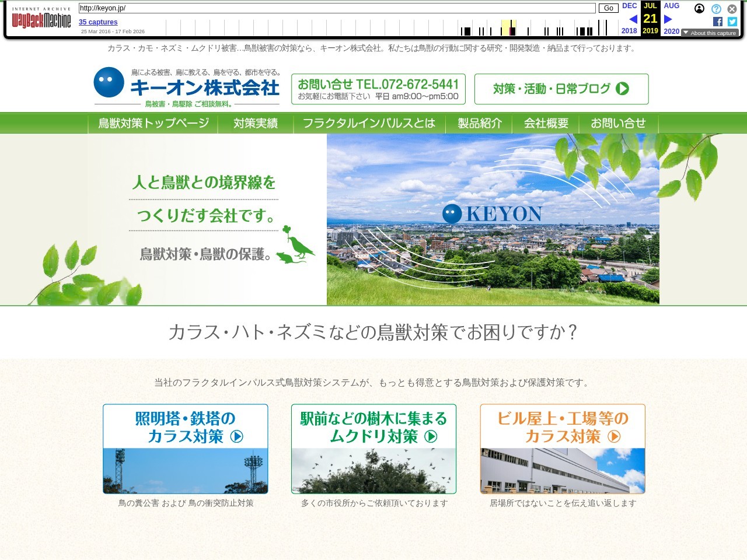Click caption 鳥の糞公害 および 鳥の衝突防止対策
Image resolution: width=747 pixels, height=560 pixels.
coord(186,503)
